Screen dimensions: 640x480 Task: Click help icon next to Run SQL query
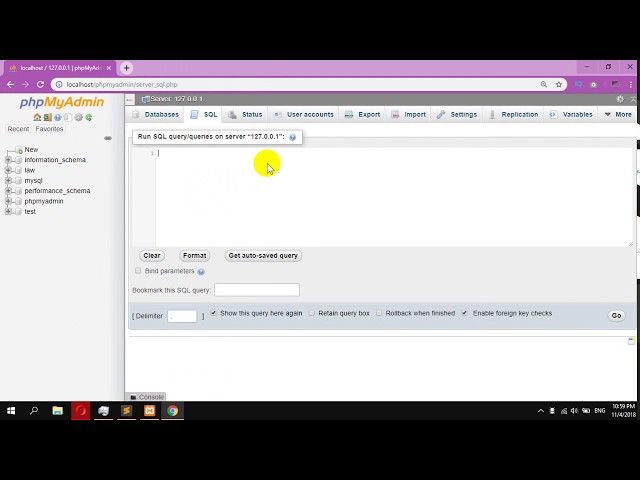(293, 137)
